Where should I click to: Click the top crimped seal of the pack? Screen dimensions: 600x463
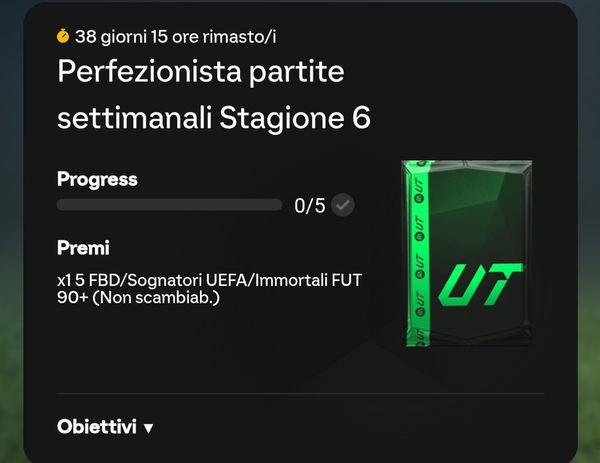466,165
